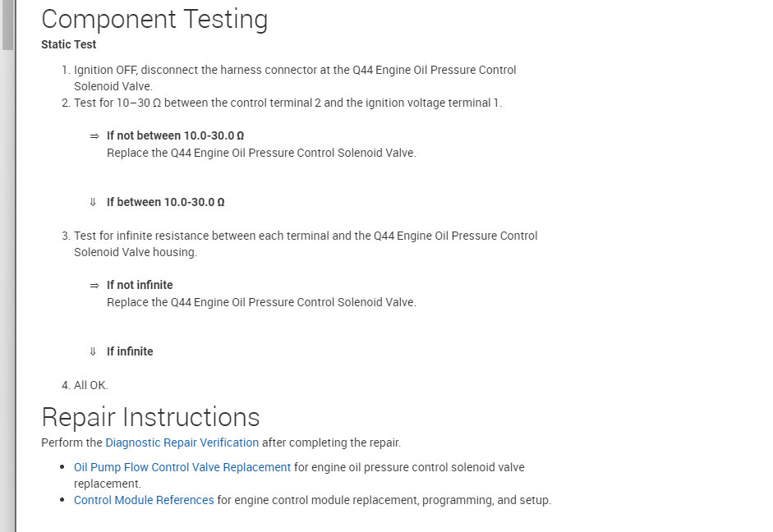Click the bold "If between 10.0-30.0 Ω" text
The height and width of the screenshot is (532, 773).
(x=165, y=202)
